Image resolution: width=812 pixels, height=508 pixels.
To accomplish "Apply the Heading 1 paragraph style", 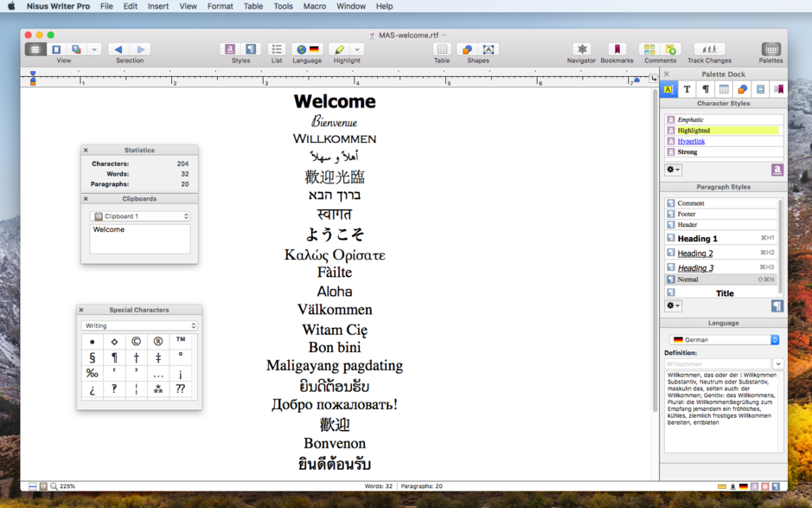I will (x=721, y=239).
